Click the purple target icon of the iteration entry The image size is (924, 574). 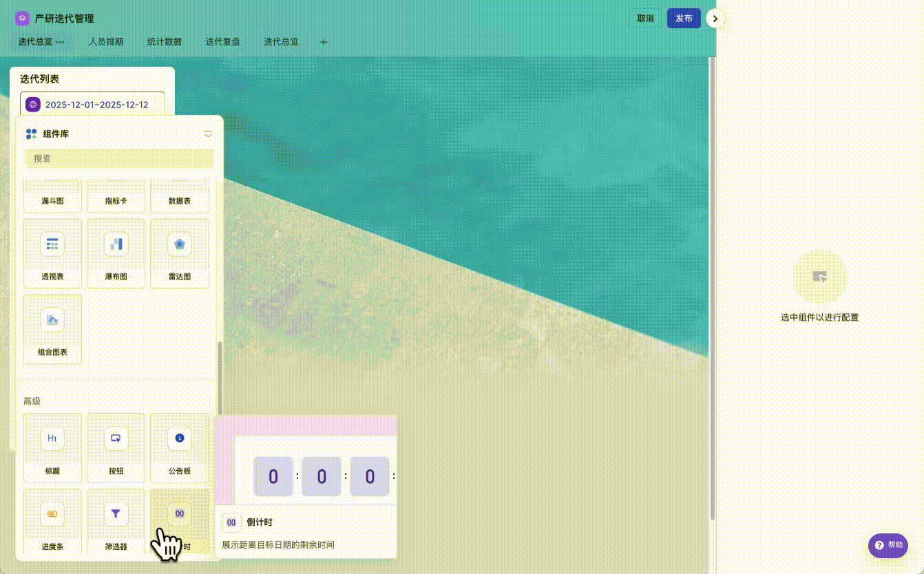[x=32, y=105]
